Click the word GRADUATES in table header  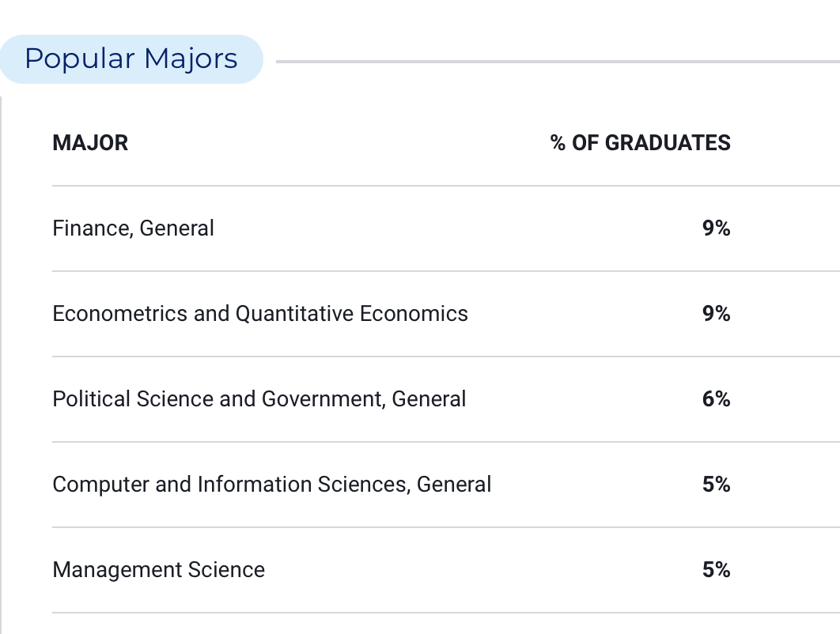click(x=668, y=143)
